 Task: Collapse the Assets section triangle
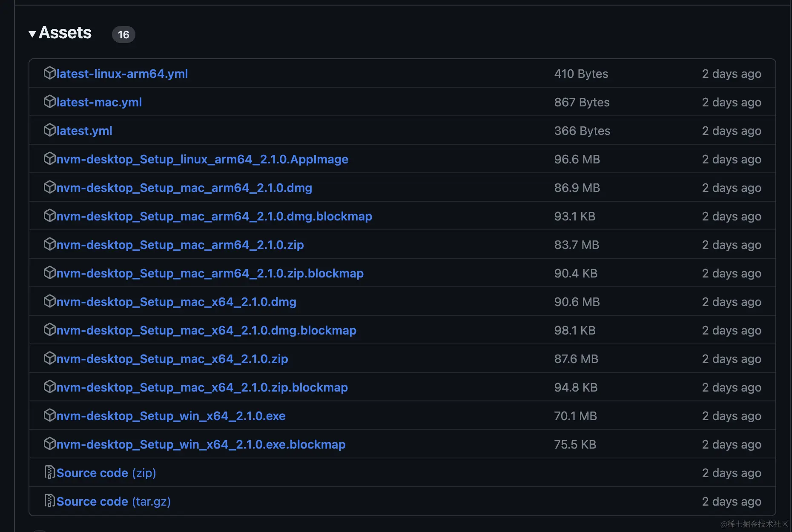(x=32, y=34)
